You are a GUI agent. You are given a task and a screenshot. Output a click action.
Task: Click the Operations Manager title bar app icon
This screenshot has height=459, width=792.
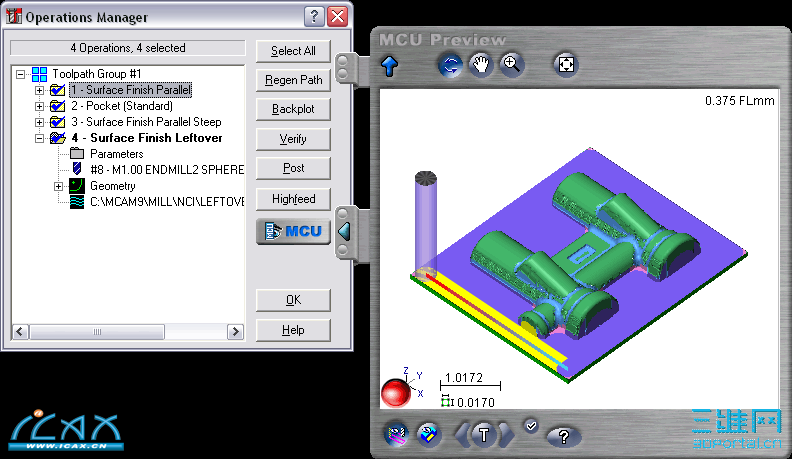point(14,16)
